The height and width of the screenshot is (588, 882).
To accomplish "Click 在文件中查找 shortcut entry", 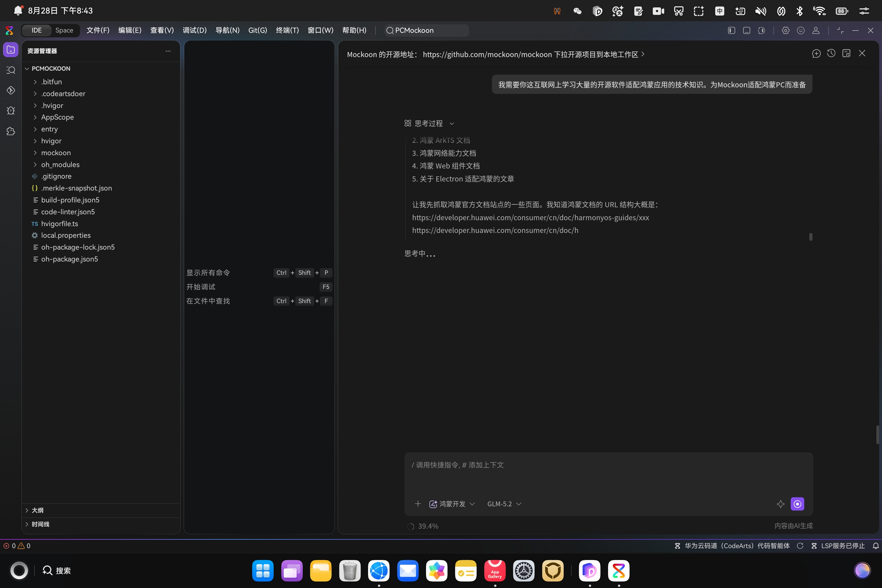I will [x=259, y=301].
